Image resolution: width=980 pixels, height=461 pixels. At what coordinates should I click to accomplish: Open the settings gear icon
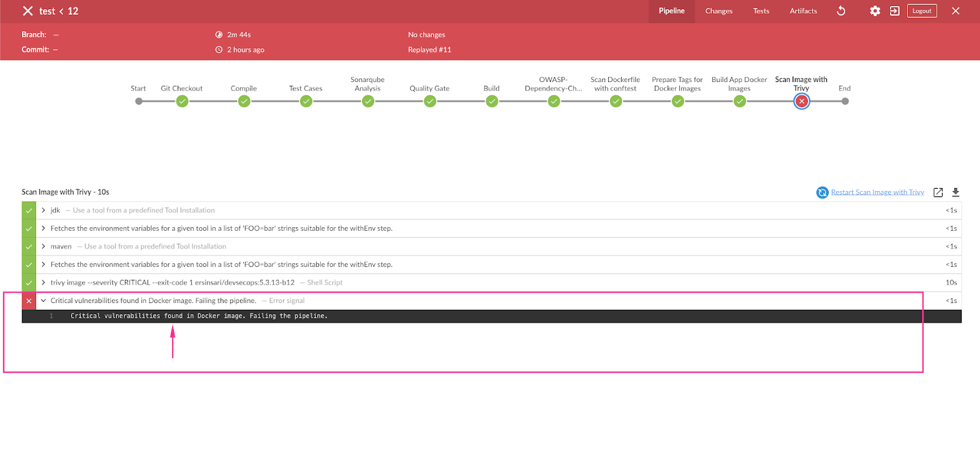tap(875, 11)
